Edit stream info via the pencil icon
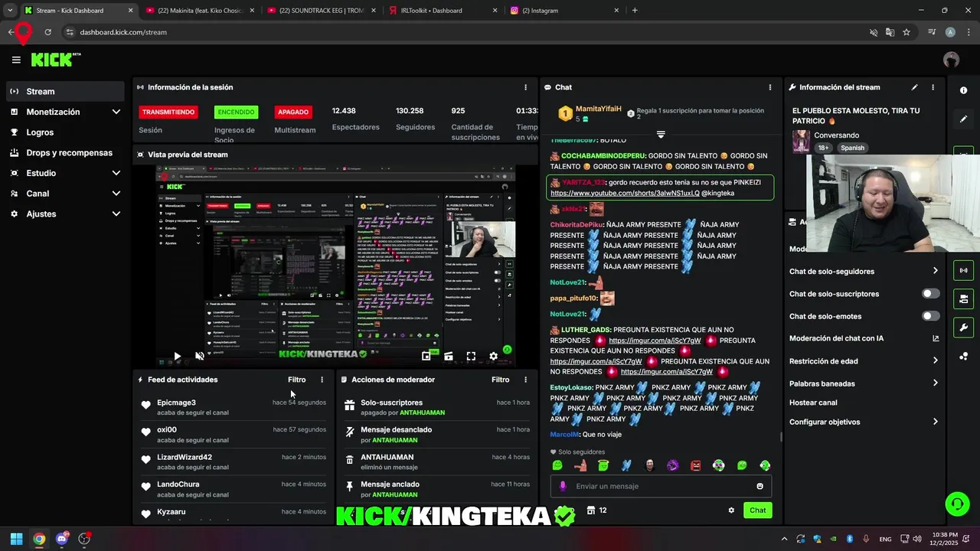 click(x=914, y=87)
